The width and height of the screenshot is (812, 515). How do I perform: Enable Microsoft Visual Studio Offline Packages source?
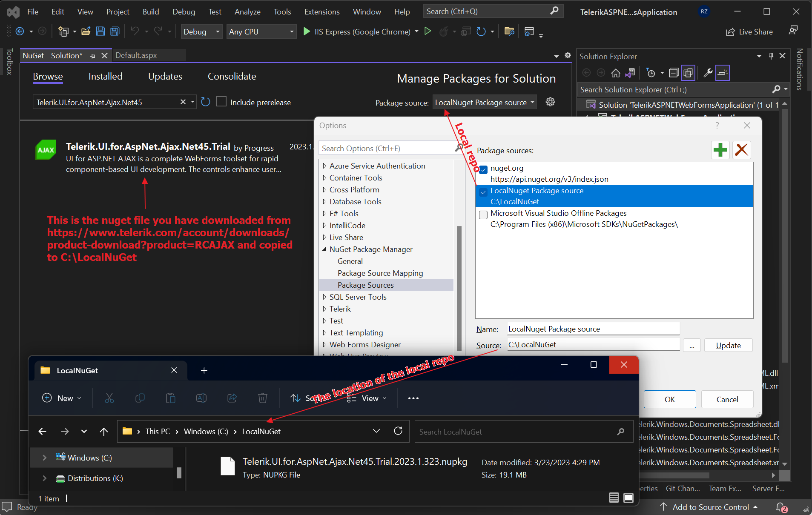pyautogui.click(x=483, y=215)
